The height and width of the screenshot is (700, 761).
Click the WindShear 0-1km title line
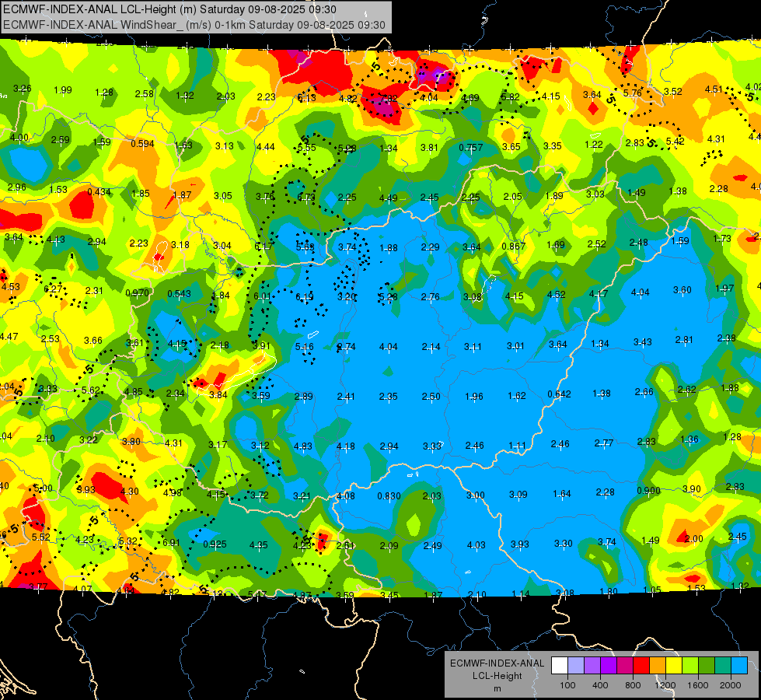coord(194,25)
